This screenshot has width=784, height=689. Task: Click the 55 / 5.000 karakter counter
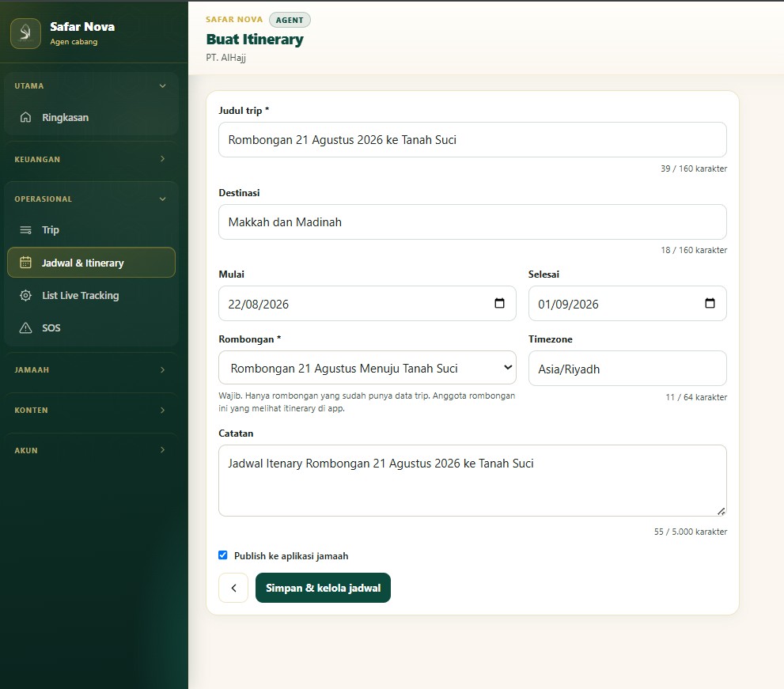(691, 532)
